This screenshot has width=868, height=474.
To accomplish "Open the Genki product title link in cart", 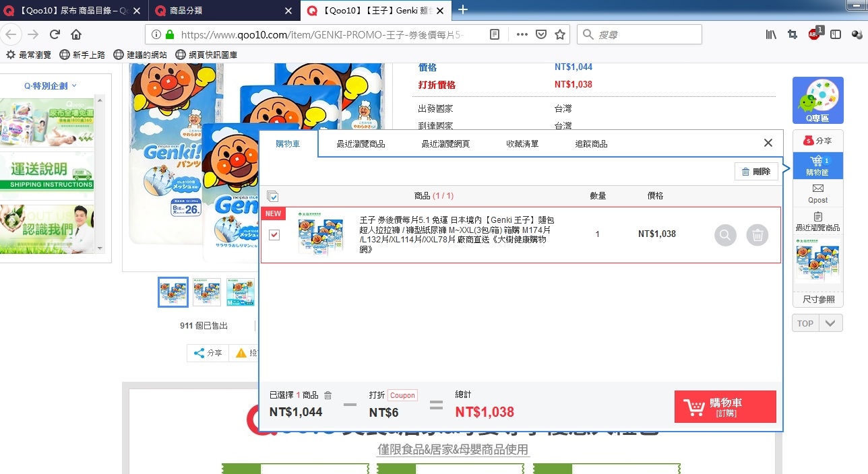I will click(457, 234).
